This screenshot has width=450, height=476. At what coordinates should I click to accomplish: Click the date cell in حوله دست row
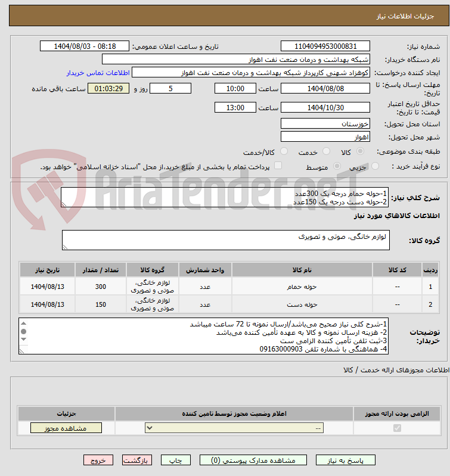coord(47,304)
